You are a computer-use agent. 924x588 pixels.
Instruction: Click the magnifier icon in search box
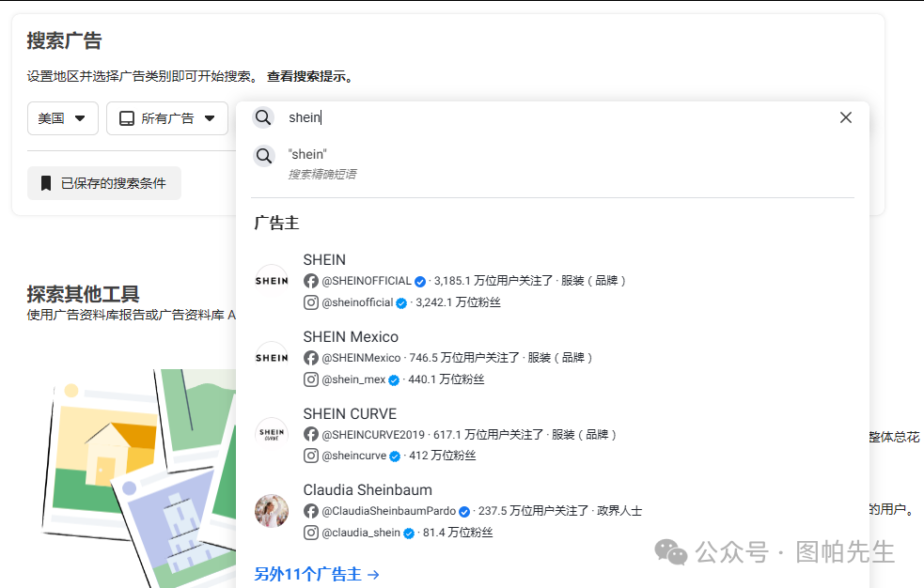pos(263,117)
